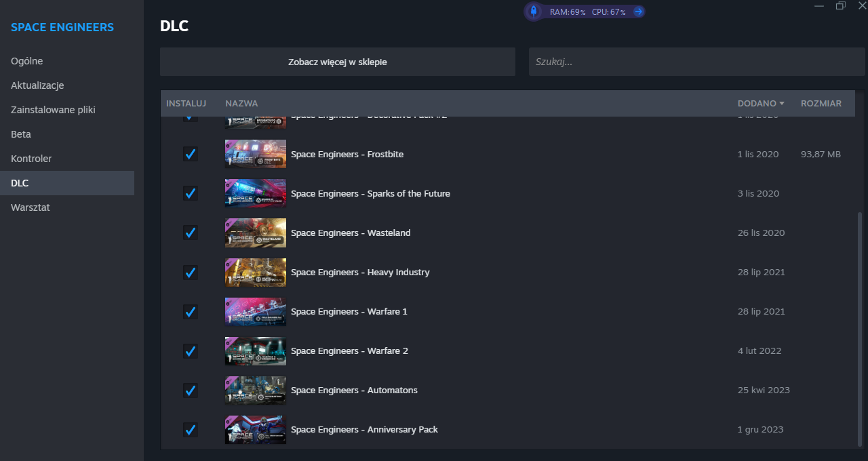
Task: Click the Warfare 1 DLC thumbnail
Action: coord(255,311)
